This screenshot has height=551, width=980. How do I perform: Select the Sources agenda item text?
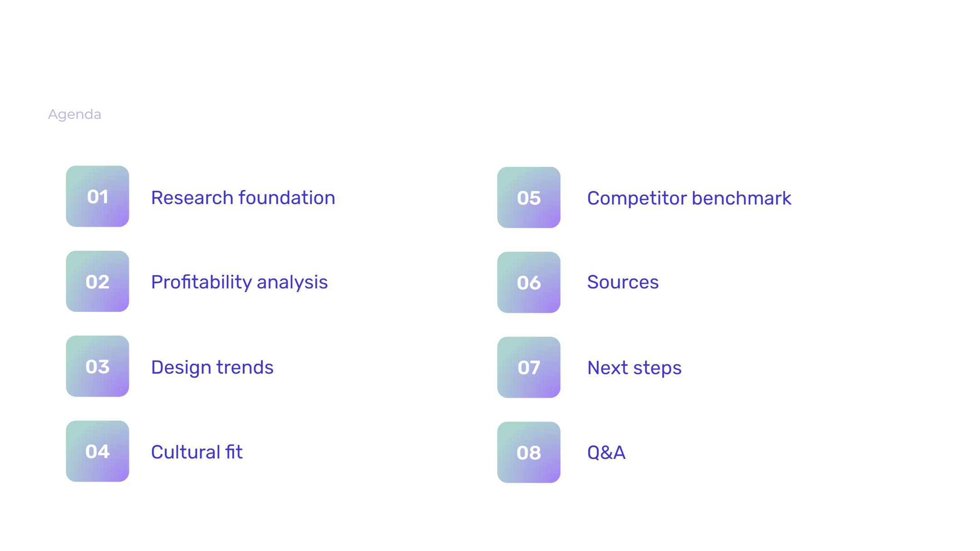coord(622,282)
